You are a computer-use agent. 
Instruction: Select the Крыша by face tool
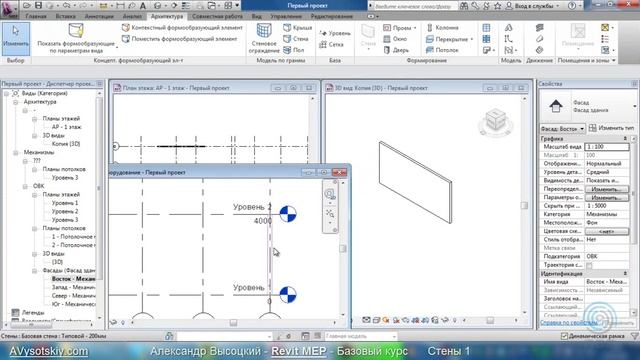click(298, 27)
